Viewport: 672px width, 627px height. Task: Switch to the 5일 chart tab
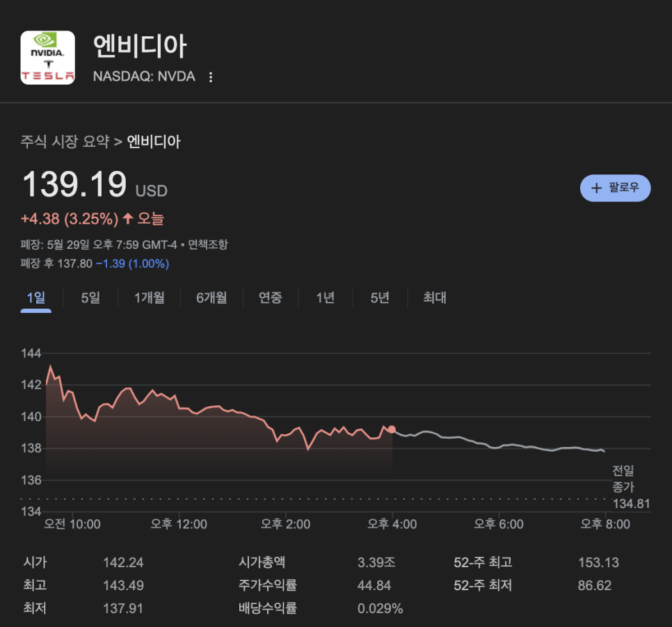[x=90, y=298]
